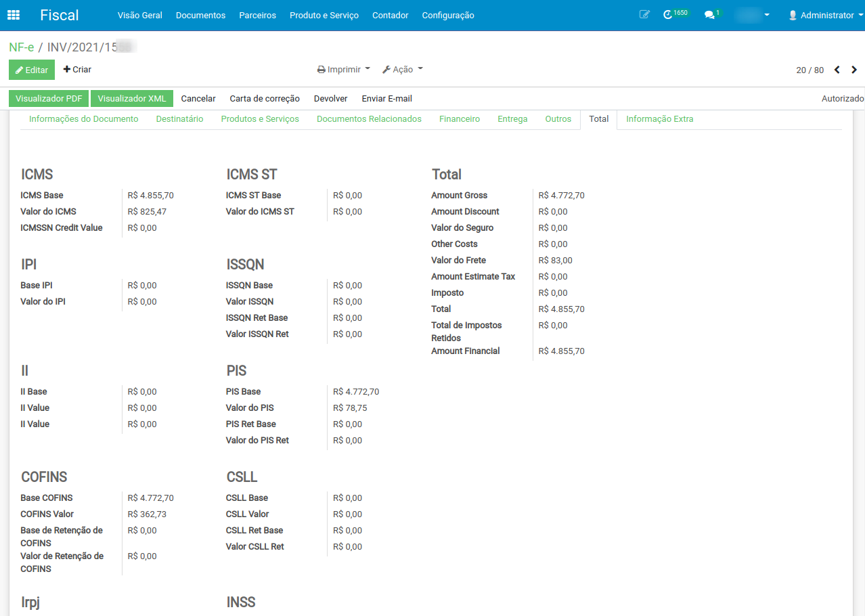The height and width of the screenshot is (616, 865).
Task: Open Contador menu
Action: [x=391, y=15]
